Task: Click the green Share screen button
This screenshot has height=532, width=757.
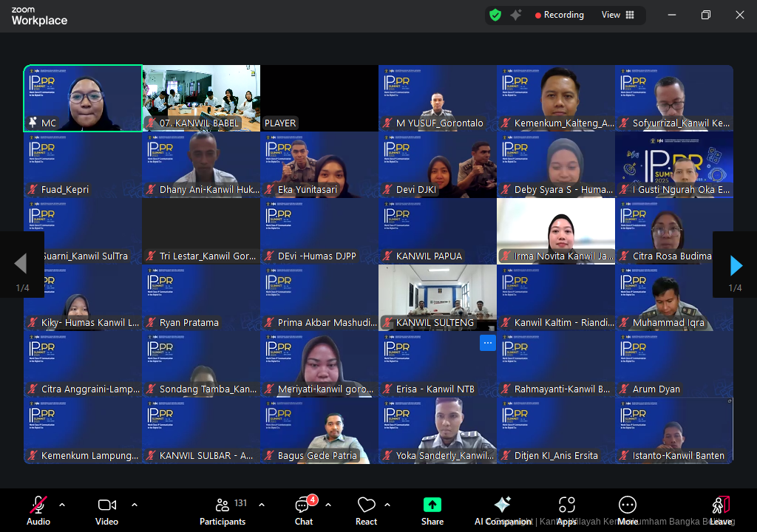Action: (x=432, y=511)
